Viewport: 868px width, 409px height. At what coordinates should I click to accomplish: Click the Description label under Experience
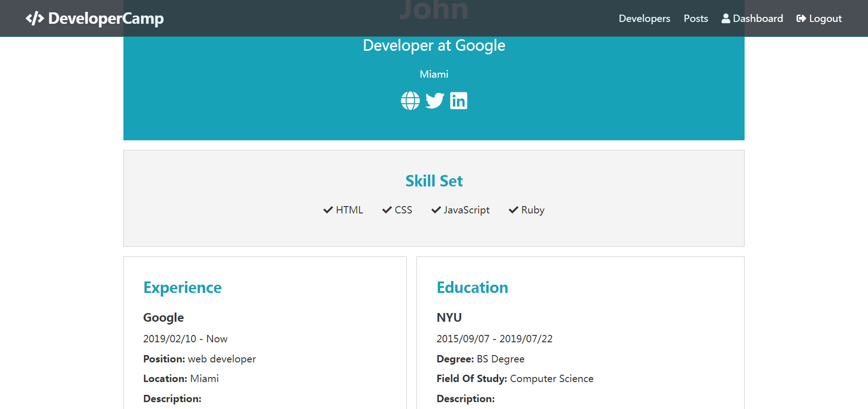[x=172, y=398]
